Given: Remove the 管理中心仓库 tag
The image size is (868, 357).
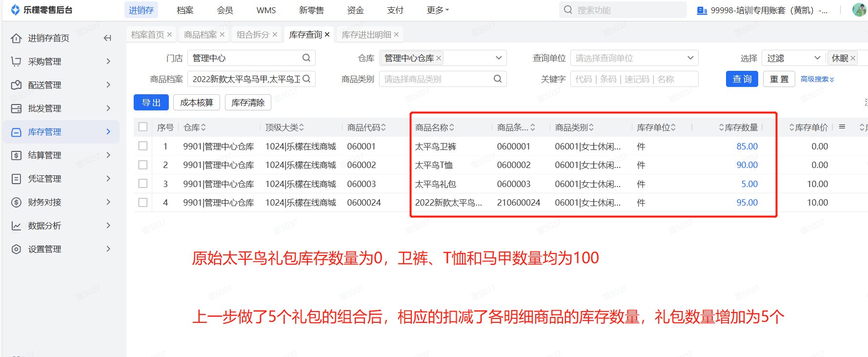Looking at the screenshot, I should 439,58.
